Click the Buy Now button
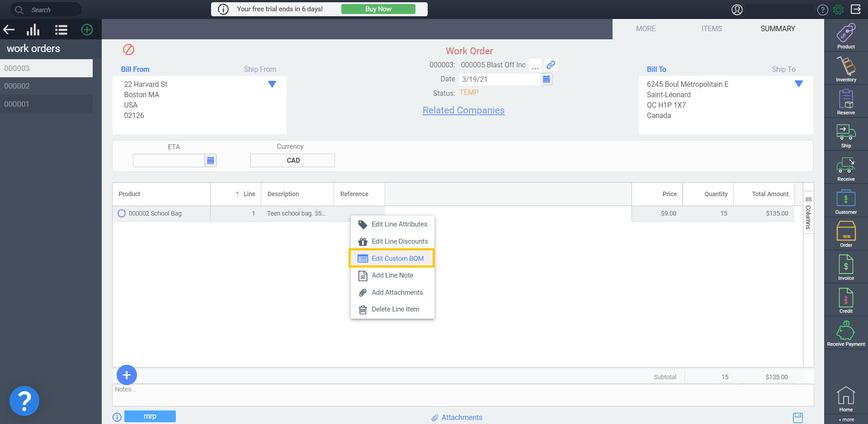Screen dimensions: 868x424 click(x=378, y=9)
